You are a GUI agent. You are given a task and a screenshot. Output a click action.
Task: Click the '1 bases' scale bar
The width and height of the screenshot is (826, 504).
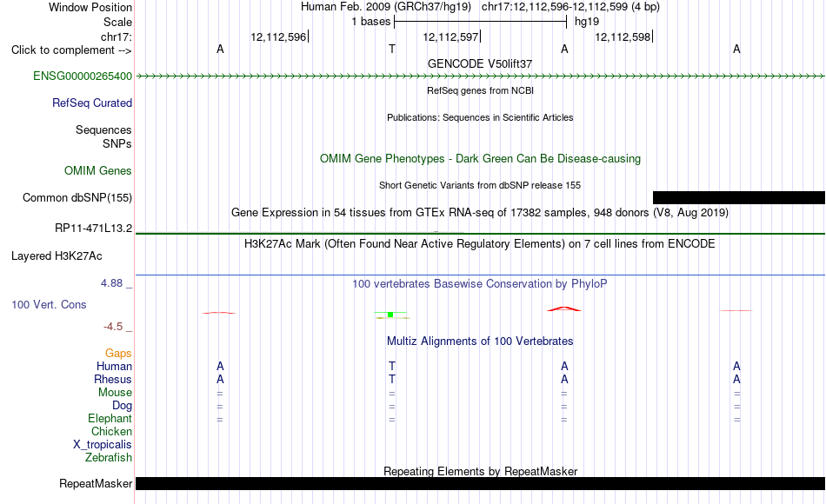[480, 22]
